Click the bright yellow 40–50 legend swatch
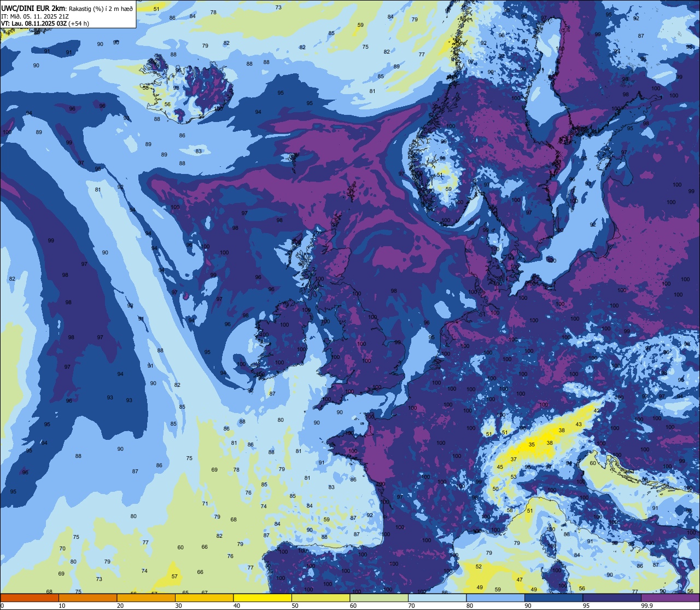Screen dimensions: 700x610 click(262, 597)
